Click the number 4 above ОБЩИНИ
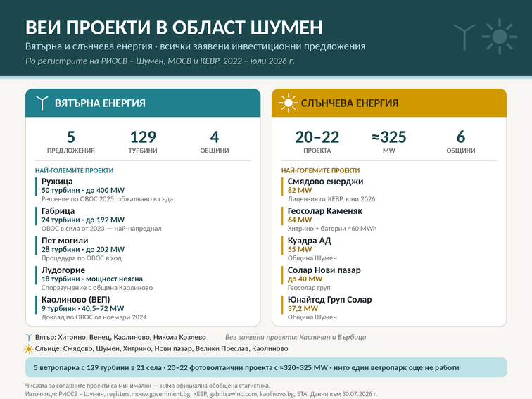 (x=215, y=137)
